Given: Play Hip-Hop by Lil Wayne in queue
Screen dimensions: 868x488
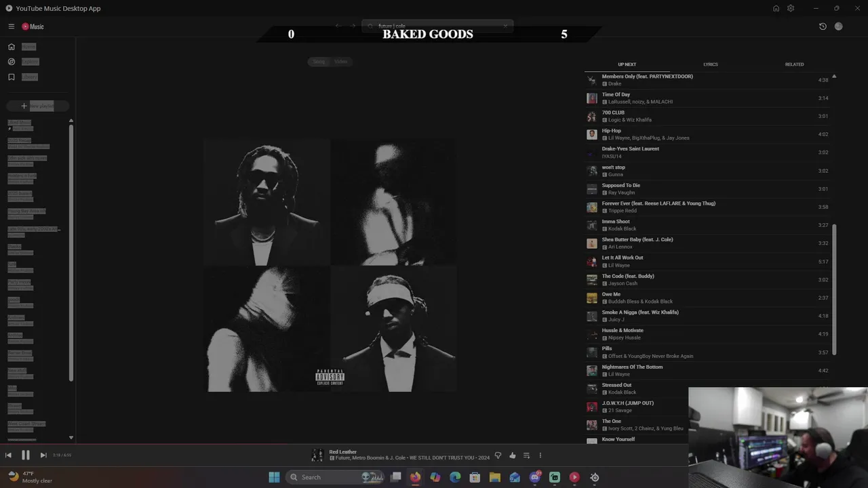Looking at the screenshot, I should 709,134.
